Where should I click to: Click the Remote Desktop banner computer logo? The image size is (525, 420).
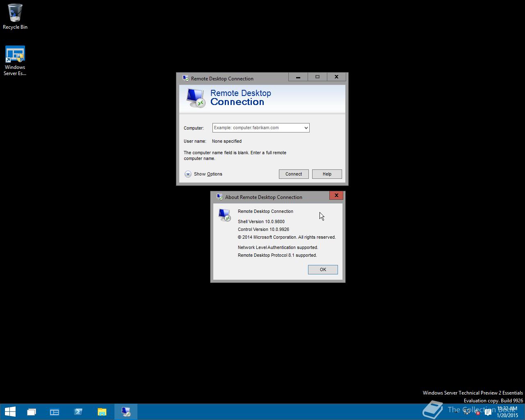(x=196, y=98)
